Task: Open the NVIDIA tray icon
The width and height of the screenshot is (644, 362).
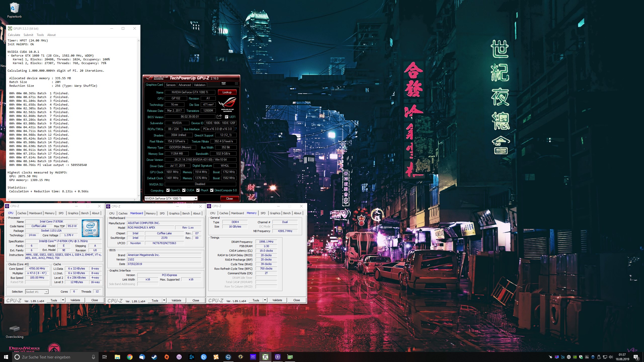Action: 575,357
